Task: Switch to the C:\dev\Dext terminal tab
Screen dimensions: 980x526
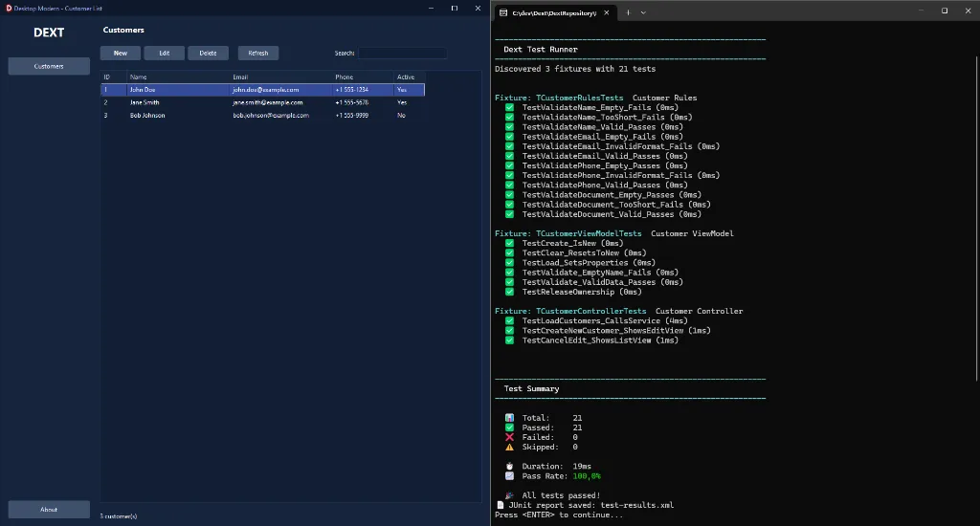Action: [555, 12]
